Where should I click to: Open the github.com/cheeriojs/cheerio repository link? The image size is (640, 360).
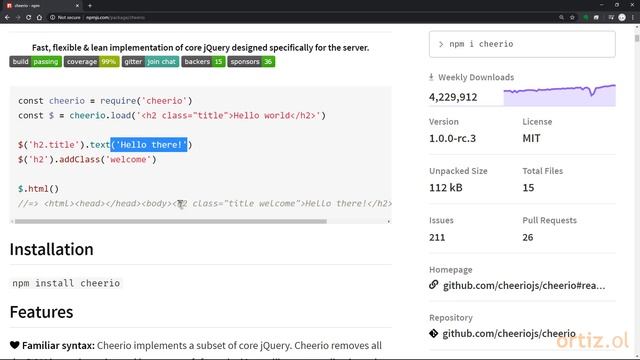click(509, 333)
